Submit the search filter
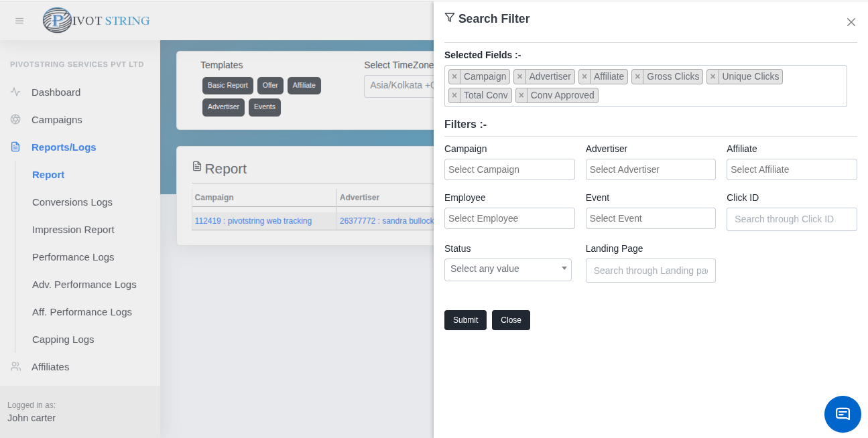The height and width of the screenshot is (438, 868). pos(465,320)
